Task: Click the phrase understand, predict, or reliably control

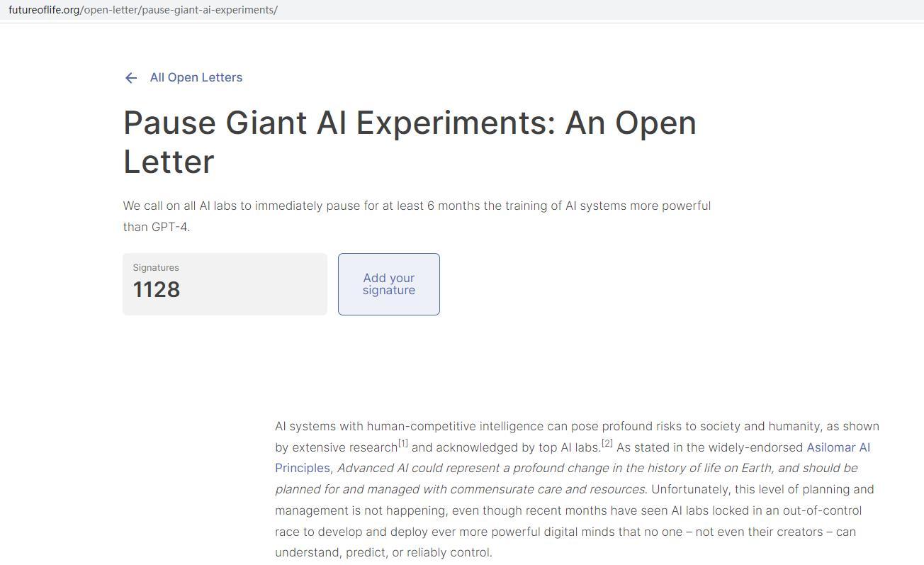Action: (x=383, y=552)
